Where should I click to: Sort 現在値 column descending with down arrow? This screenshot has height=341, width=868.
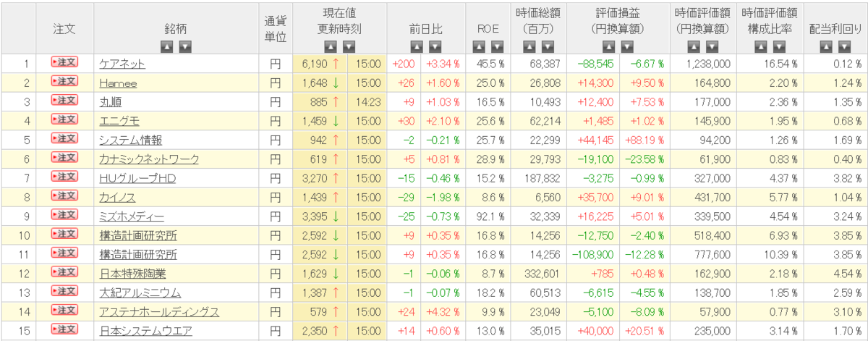coord(349,47)
